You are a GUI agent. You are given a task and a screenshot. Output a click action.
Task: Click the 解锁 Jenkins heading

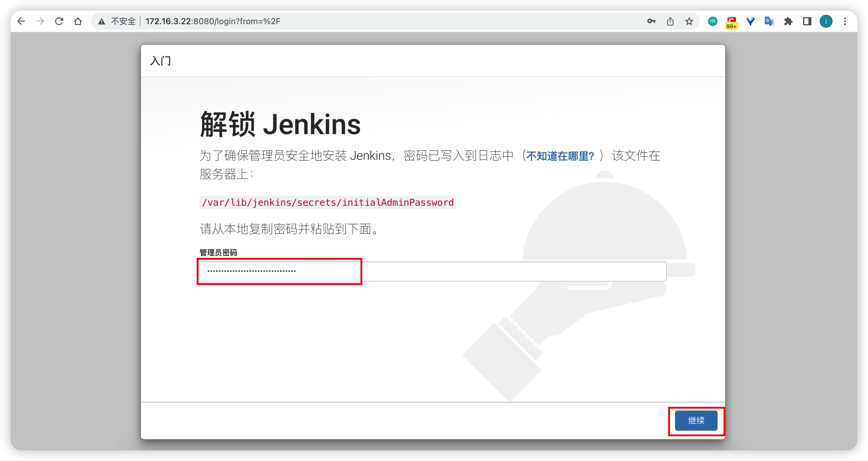pyautogui.click(x=280, y=124)
